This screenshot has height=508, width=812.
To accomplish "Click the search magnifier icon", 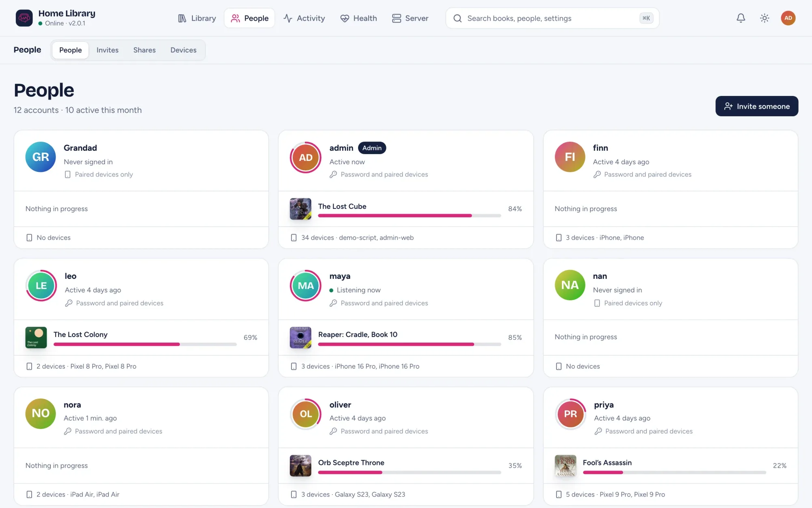I will (458, 18).
